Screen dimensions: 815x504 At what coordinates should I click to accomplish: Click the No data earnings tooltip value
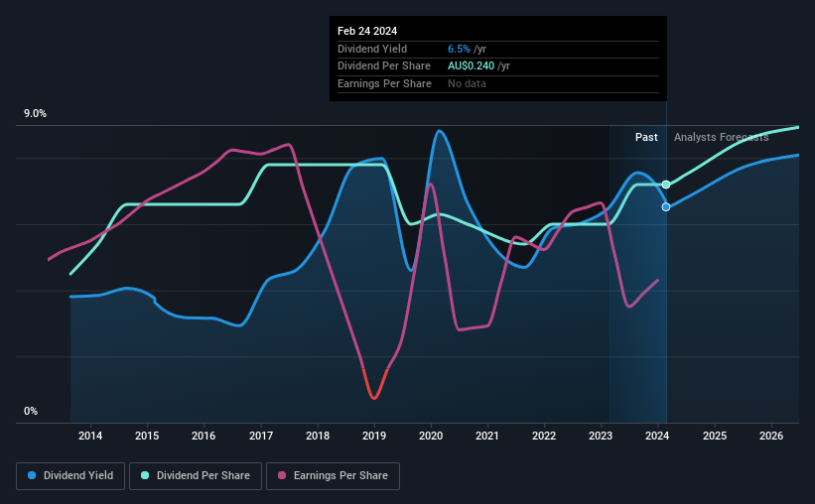[467, 83]
